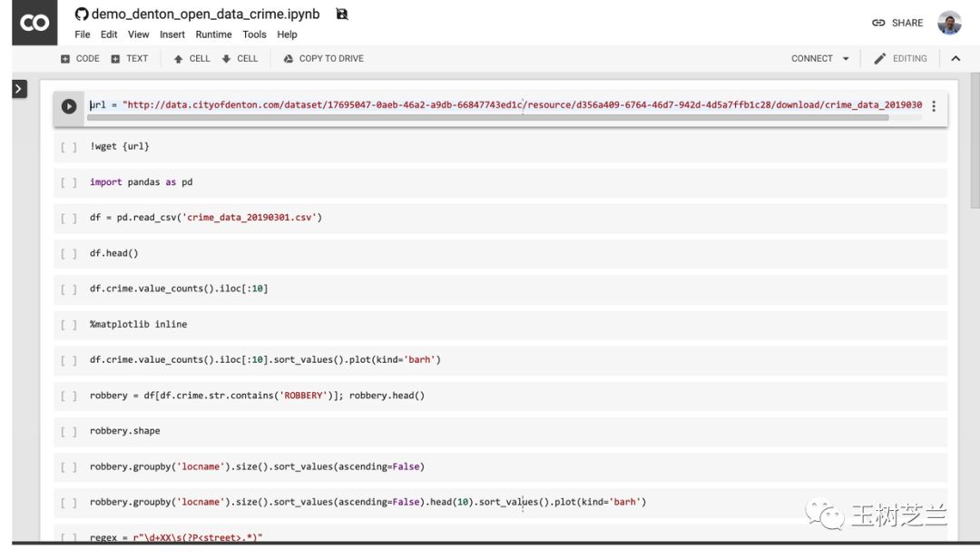Click the df.crime.value_counts().iloc[:10] code line

tap(179, 289)
